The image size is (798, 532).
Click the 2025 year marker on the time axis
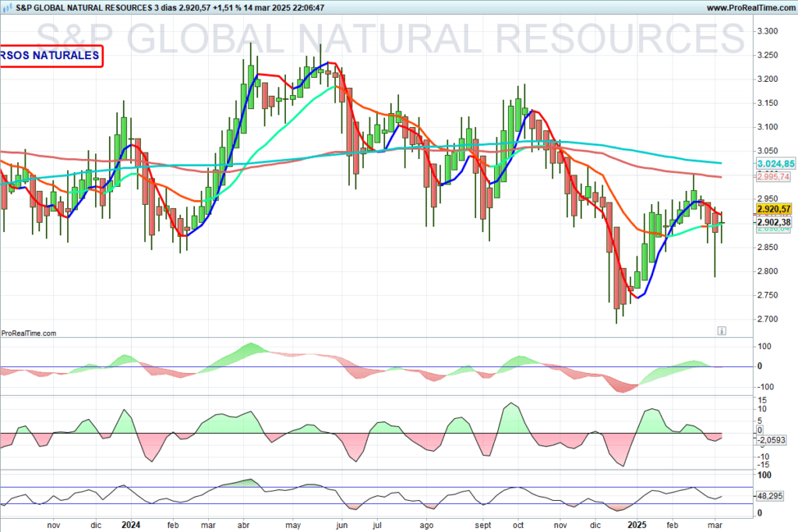tap(637, 525)
